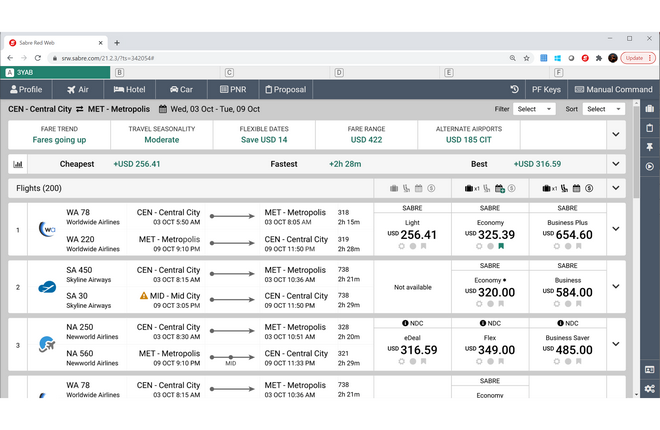Select the grey circle under Light 256.41
660x430 pixels.
(413, 246)
